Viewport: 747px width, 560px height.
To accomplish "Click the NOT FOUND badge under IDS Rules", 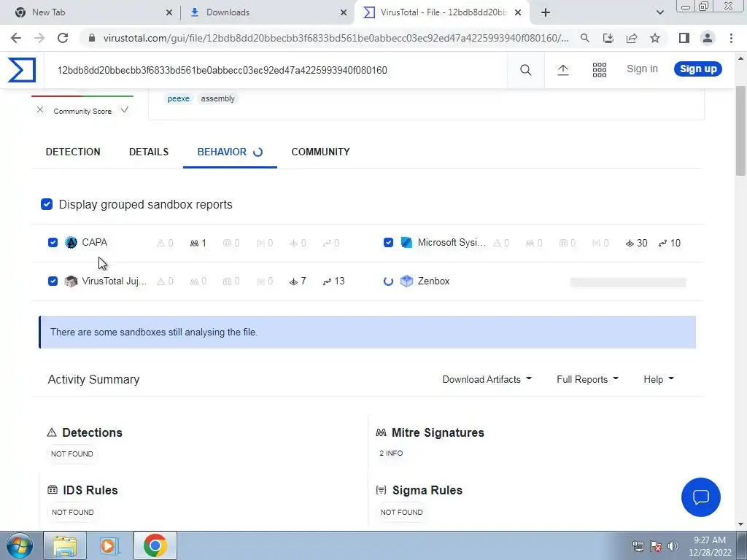I will click(72, 513).
